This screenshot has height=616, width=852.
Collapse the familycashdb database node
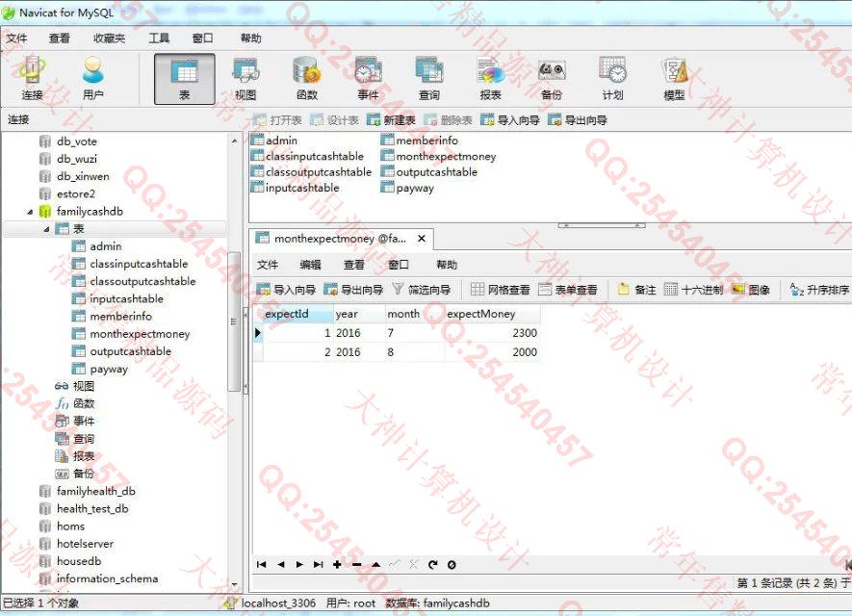[30, 212]
